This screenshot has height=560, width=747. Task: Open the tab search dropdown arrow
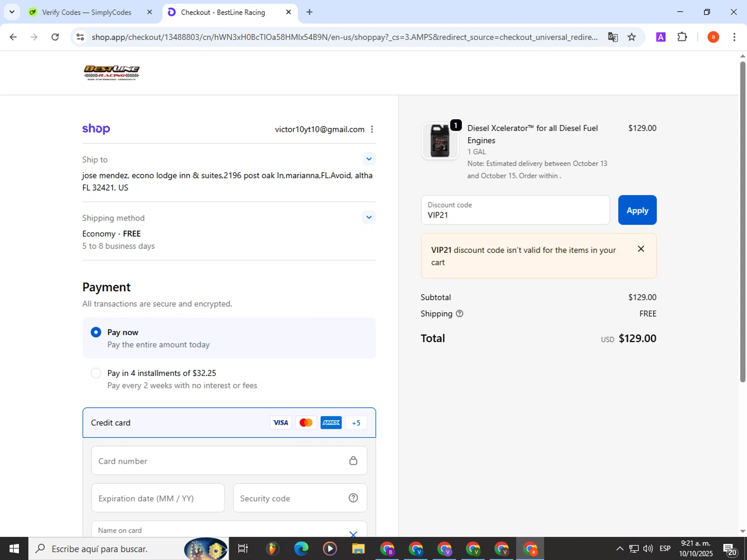[11, 12]
